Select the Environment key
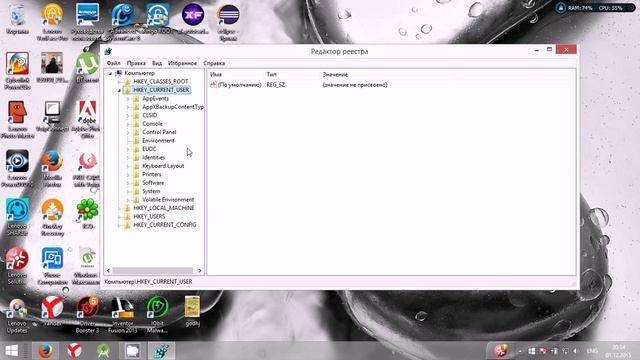This screenshot has height=360, width=640. [158, 140]
